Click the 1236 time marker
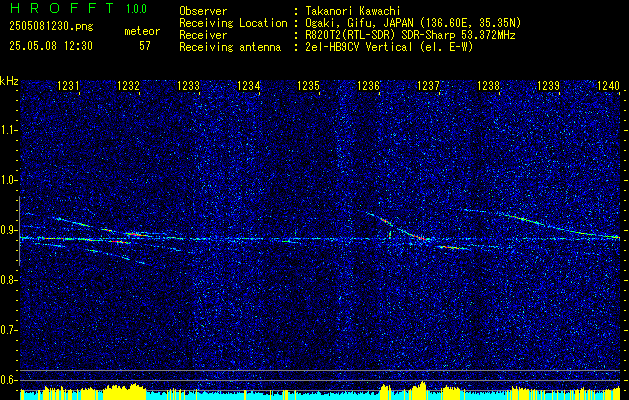Viewport: 629px width, 400px height. point(368,85)
